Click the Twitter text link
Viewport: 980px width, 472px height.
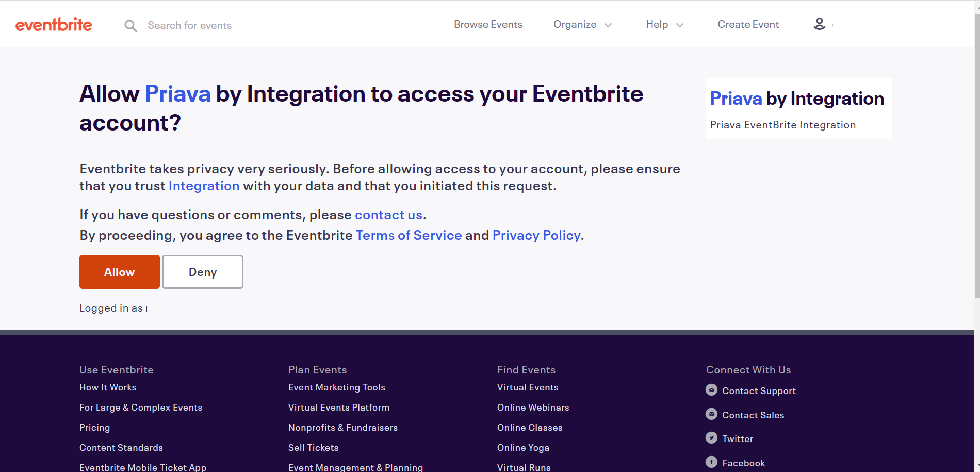point(738,439)
